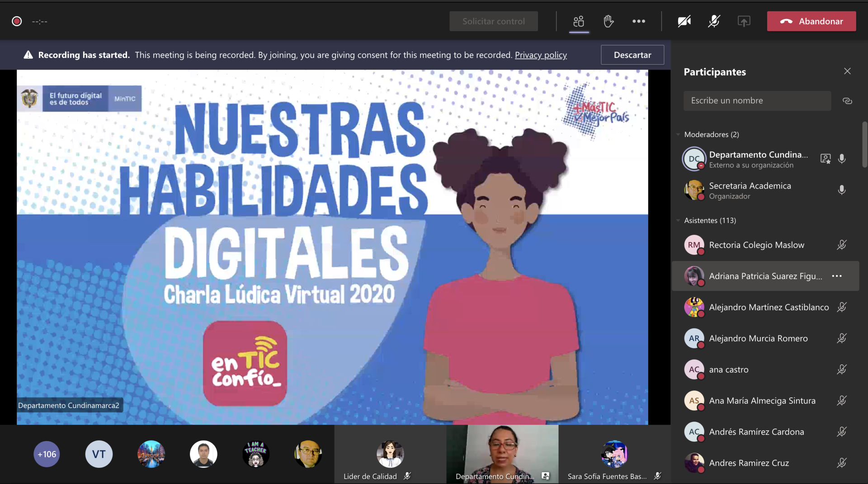Click muted mic of Andres Ramirez Cruz

pos(842,463)
